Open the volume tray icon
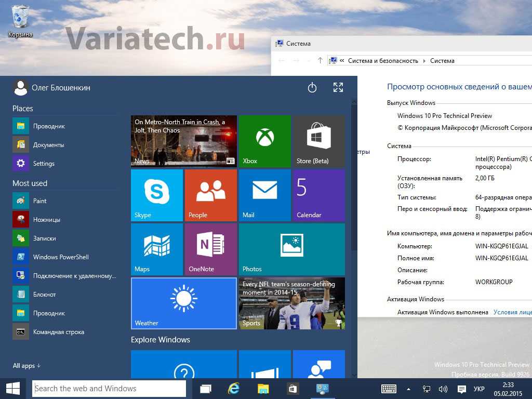The height and width of the screenshot is (399, 532). click(x=443, y=389)
